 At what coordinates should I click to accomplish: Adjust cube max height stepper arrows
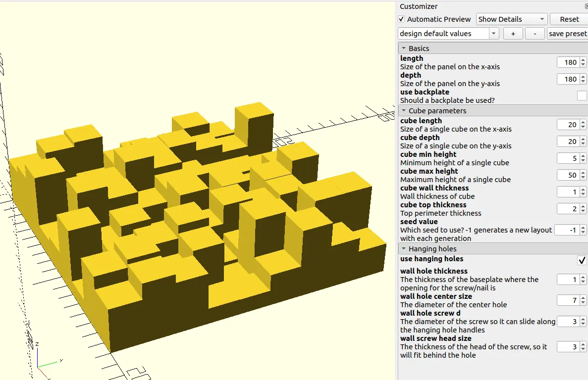tap(583, 175)
